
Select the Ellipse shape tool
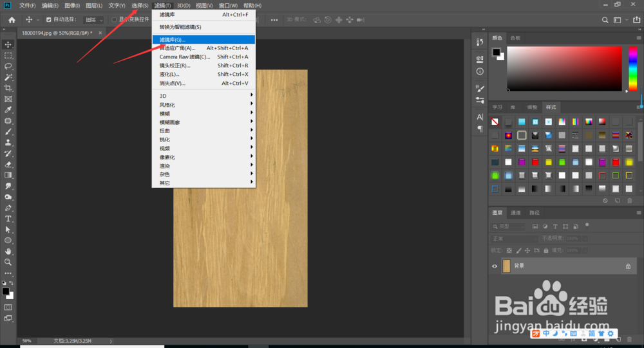pyautogui.click(x=8, y=241)
